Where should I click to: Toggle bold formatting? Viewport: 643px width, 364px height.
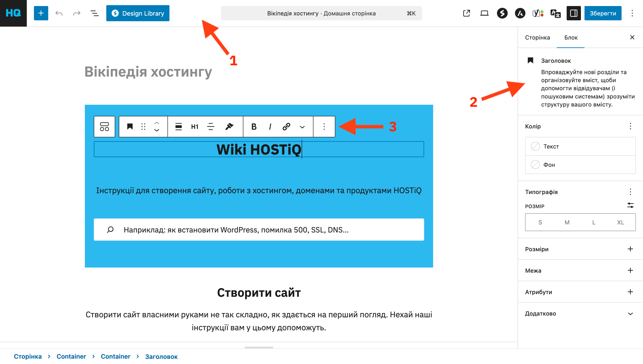254,127
